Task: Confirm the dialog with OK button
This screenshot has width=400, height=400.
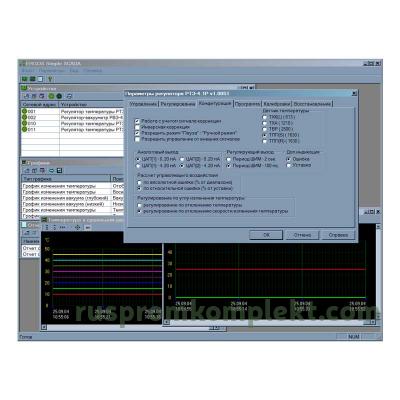Action: point(266,235)
